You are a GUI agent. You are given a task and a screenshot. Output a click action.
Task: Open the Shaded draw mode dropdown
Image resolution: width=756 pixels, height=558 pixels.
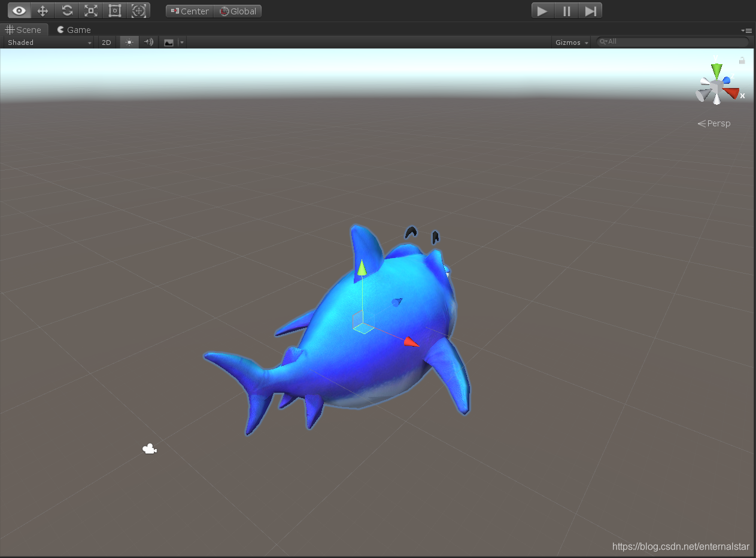(x=49, y=43)
